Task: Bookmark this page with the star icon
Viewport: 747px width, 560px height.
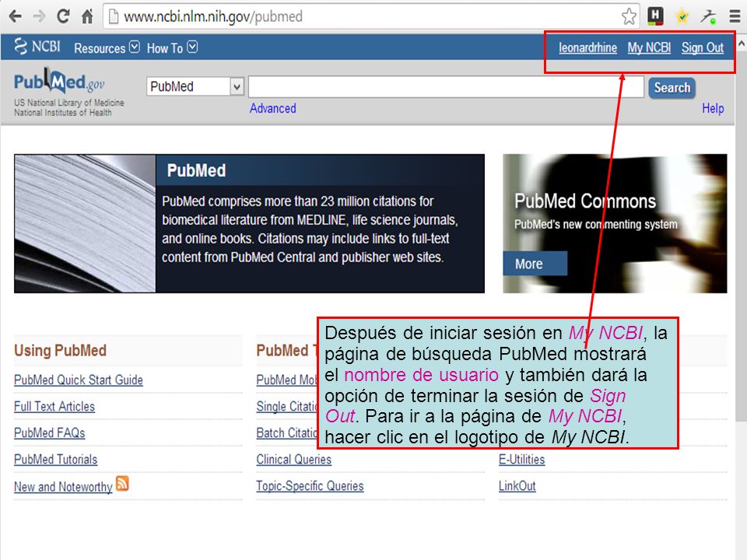Action: [x=629, y=16]
